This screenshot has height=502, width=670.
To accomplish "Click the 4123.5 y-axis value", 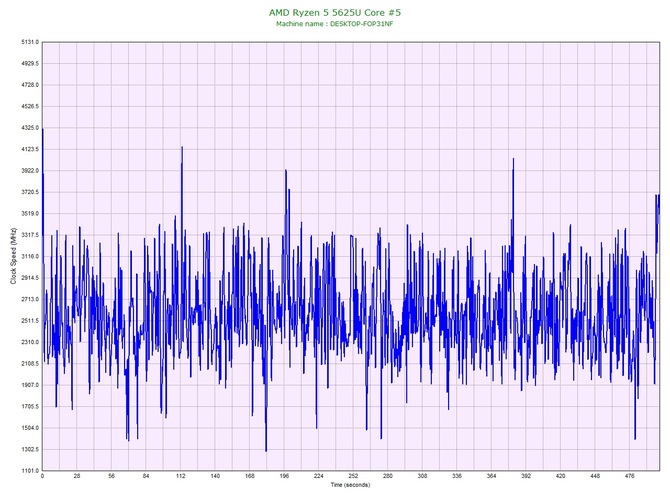I will click(30, 150).
